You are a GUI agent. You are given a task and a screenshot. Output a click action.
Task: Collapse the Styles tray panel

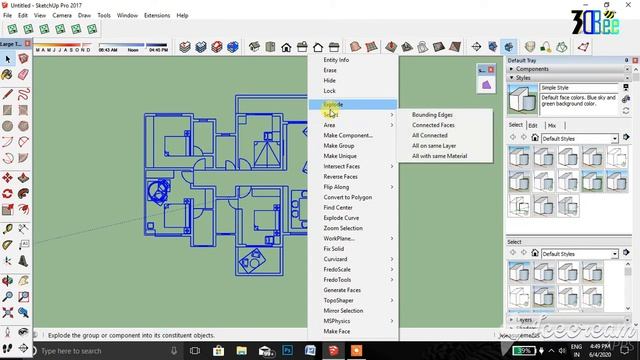coord(511,78)
